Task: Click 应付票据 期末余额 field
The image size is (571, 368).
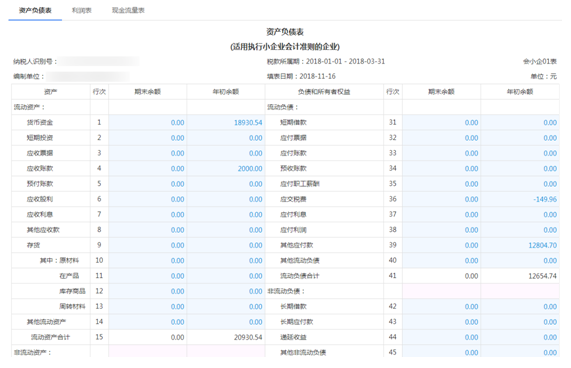Action: pyautogui.click(x=441, y=138)
